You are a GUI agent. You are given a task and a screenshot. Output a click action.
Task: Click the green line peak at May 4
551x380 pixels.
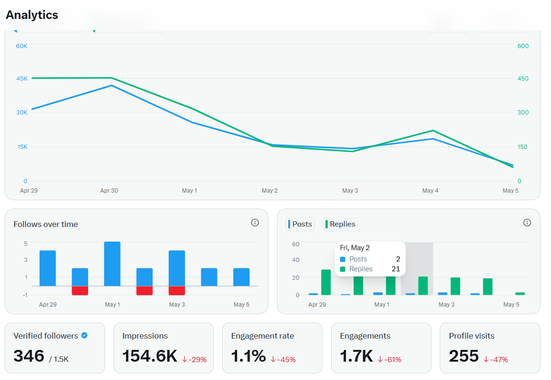coord(433,130)
